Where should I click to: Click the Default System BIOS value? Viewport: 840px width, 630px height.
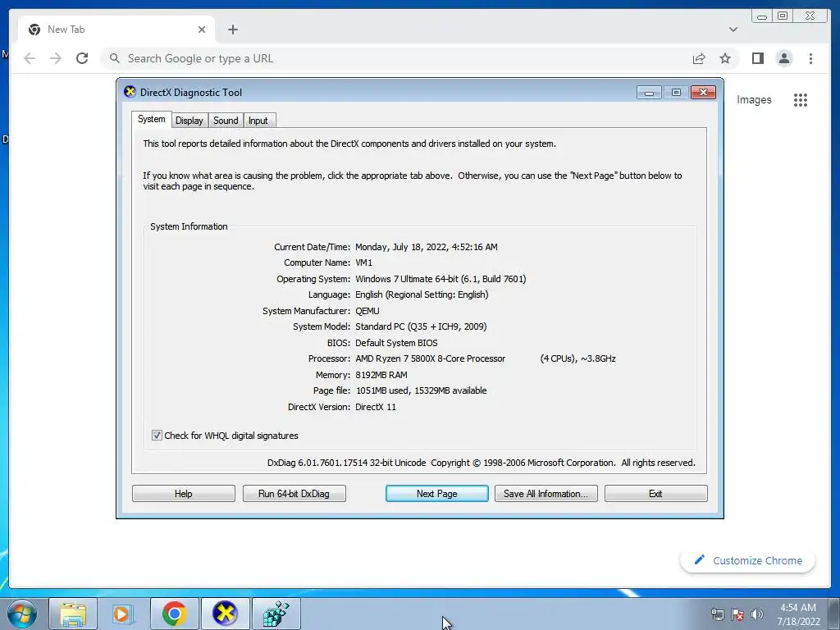click(396, 343)
